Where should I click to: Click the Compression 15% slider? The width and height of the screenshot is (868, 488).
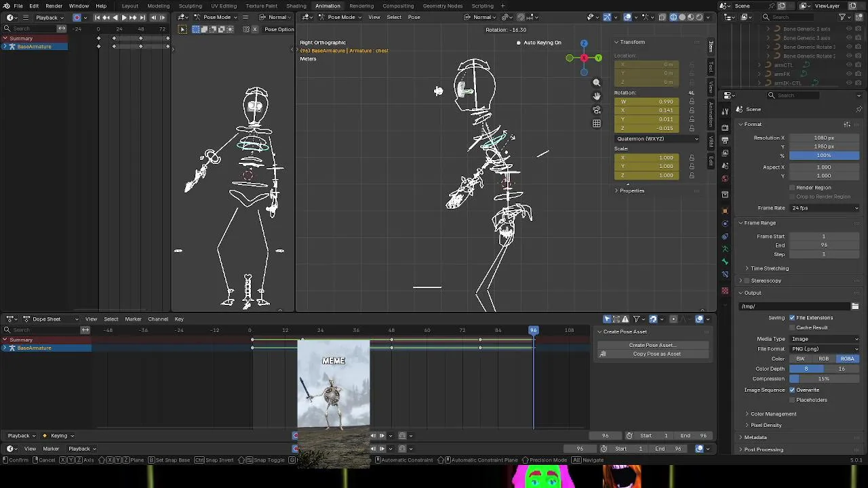click(824, 379)
